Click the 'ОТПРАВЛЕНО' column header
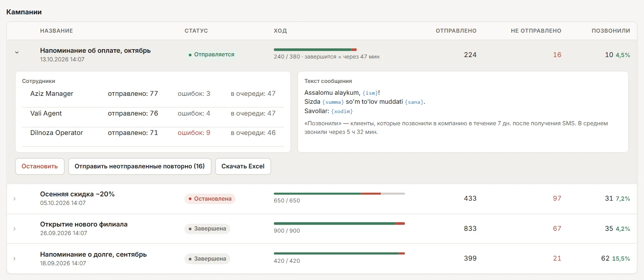This screenshot has height=280, width=644. click(x=456, y=31)
